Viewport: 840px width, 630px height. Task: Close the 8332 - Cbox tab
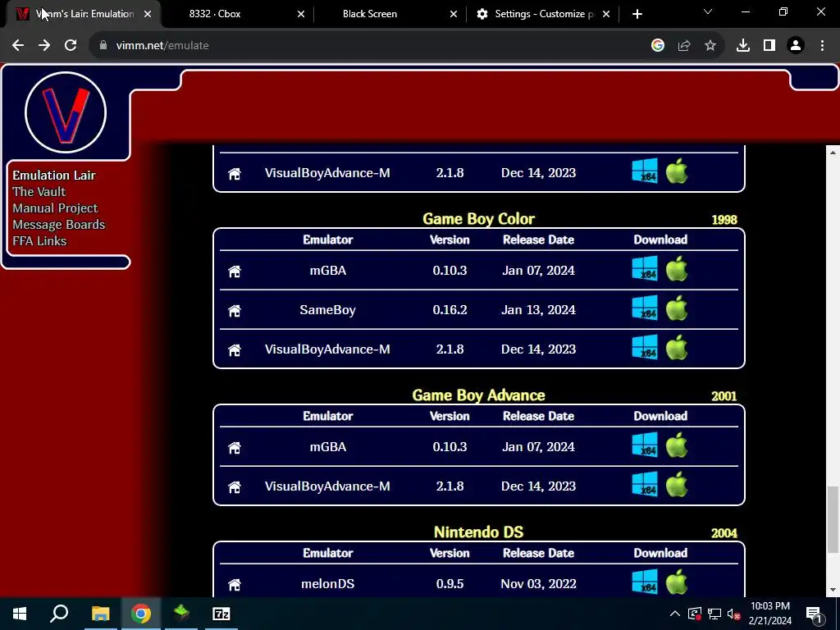[x=300, y=14]
